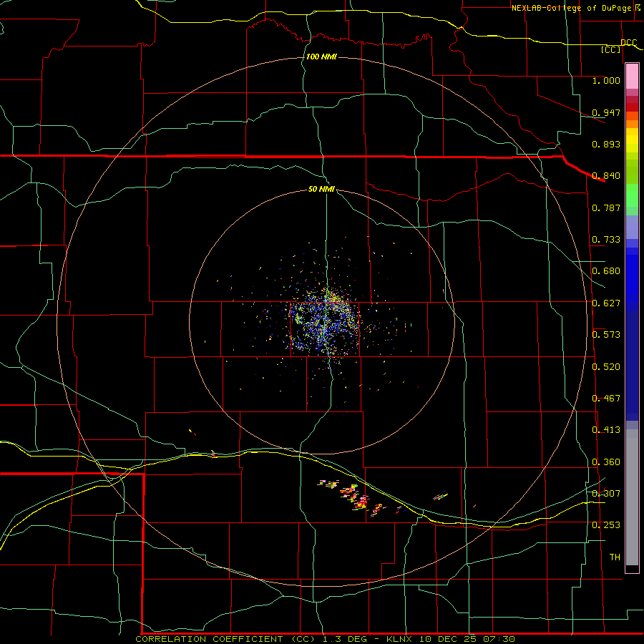Viewport: 644px width, 644px height.
Task: Click the 0.413 legend value
Action: [x=606, y=430]
